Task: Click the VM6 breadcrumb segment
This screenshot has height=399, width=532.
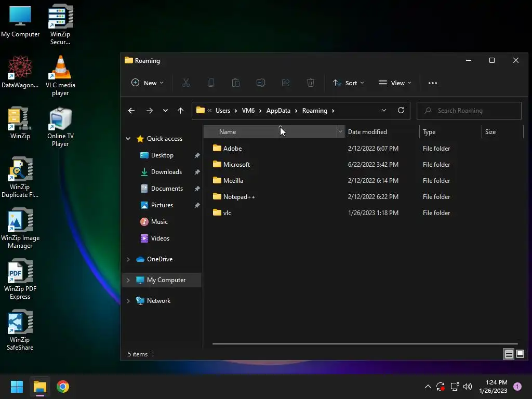Action: [x=248, y=111]
